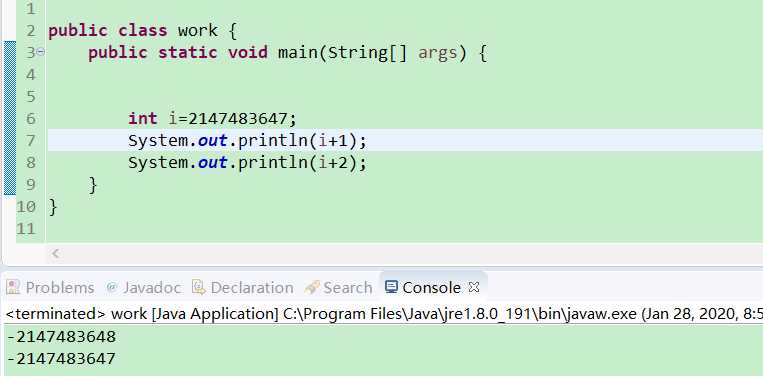Screen dimensions: 763x376
Task: Click the println(i+2) statement
Action: pyautogui.click(x=247, y=162)
